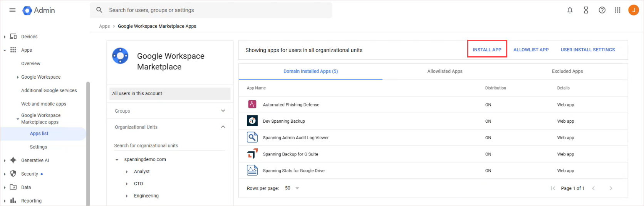Click the Automated Phishing Defense app icon
Image resolution: width=644 pixels, height=206 pixels.
coord(252,104)
